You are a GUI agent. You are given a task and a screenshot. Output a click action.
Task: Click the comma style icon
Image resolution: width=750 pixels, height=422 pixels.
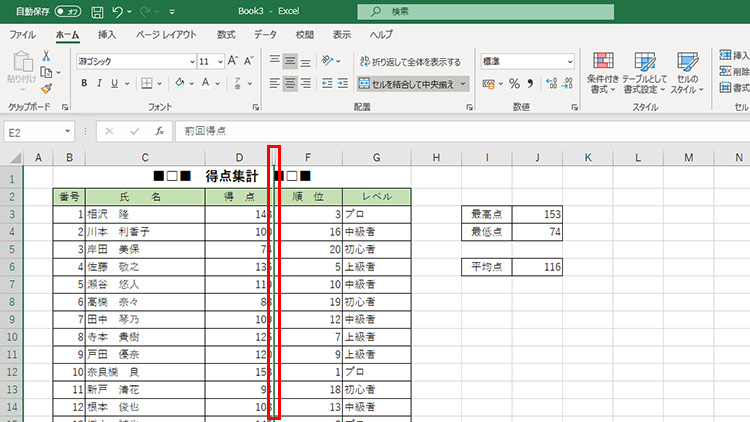tap(529, 84)
